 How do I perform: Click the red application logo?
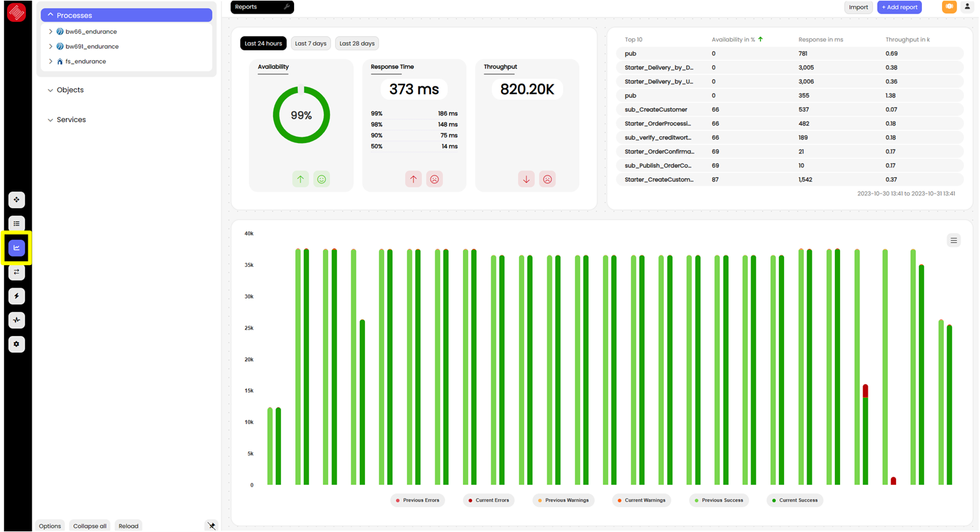pyautogui.click(x=16, y=12)
